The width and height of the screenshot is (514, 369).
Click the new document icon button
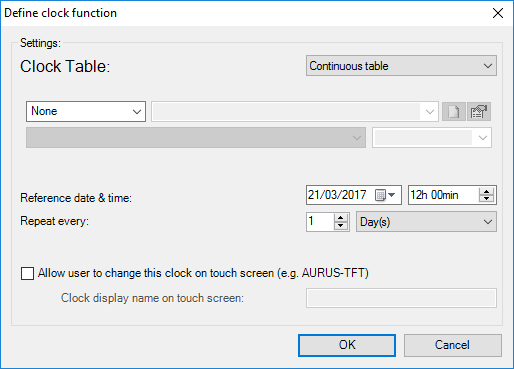(454, 112)
